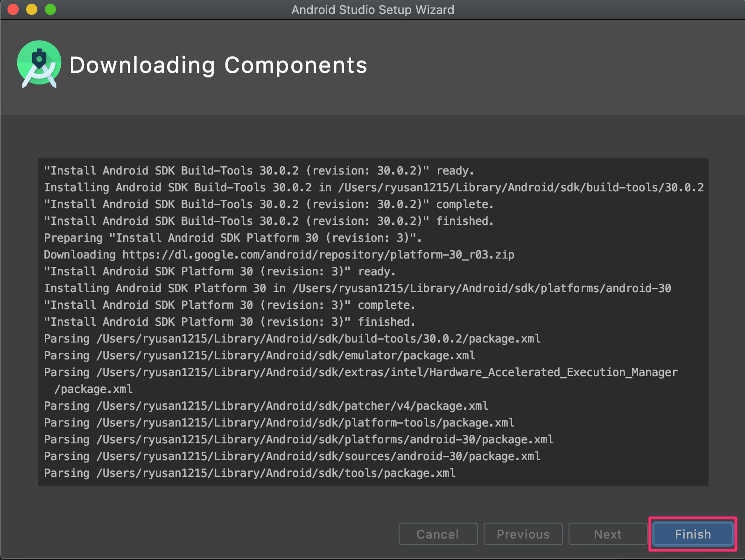This screenshot has width=745, height=560.
Task: Click the Build-Tools 30.0.2 complete line
Action: pos(269,204)
